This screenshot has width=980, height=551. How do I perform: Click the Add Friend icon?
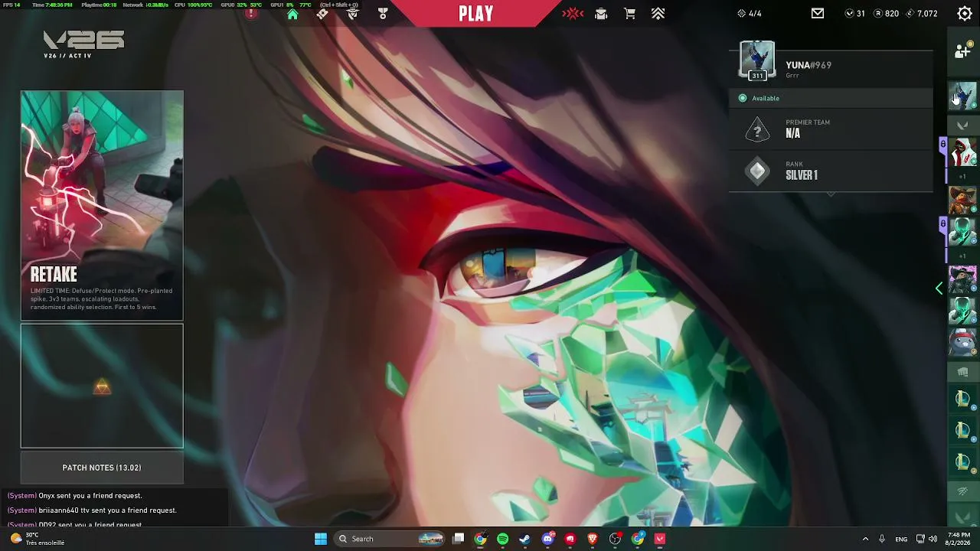click(962, 51)
